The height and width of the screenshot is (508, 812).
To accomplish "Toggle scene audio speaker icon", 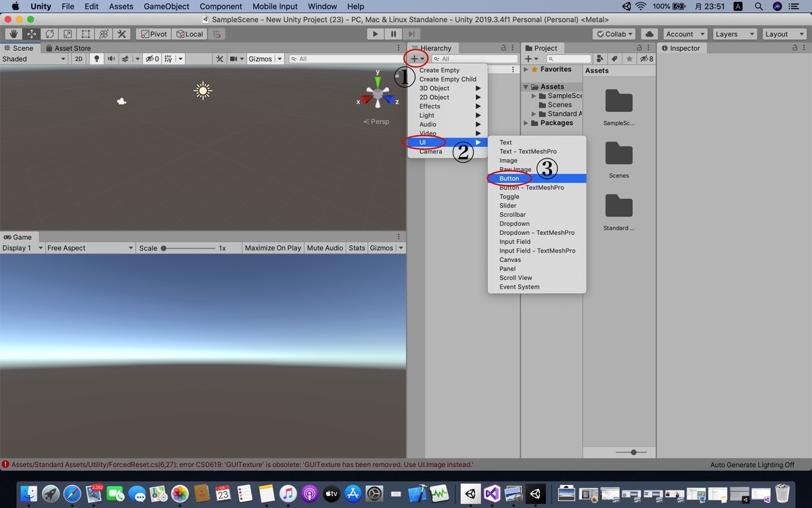I will coord(111,59).
